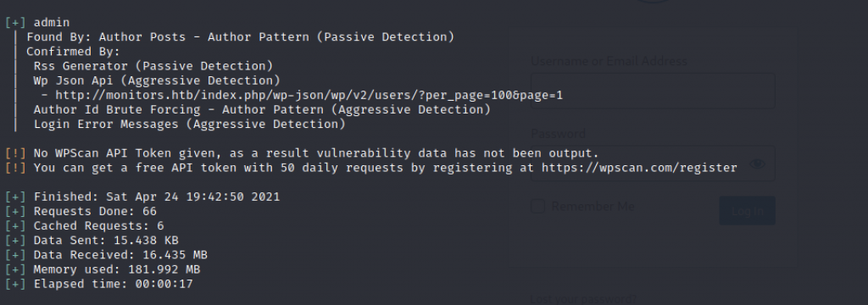868x305 pixels.
Task: Toggle the password visibility eye icon
Action: coord(757,164)
